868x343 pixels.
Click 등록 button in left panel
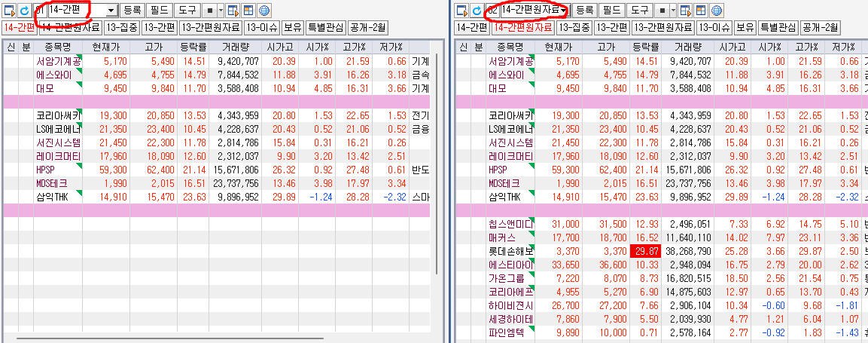[x=132, y=10]
